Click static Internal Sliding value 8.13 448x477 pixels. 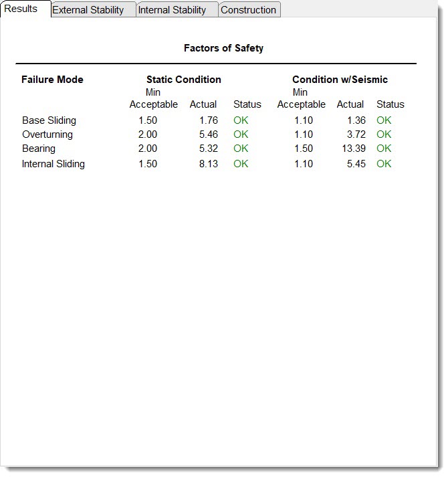[208, 164]
